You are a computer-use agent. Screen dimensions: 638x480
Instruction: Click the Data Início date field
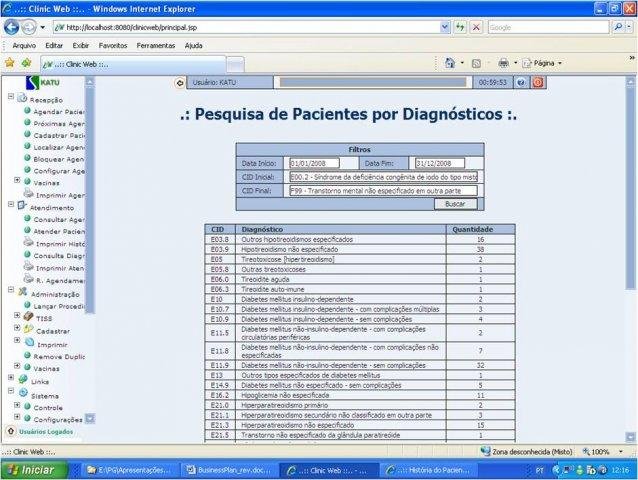(314, 163)
